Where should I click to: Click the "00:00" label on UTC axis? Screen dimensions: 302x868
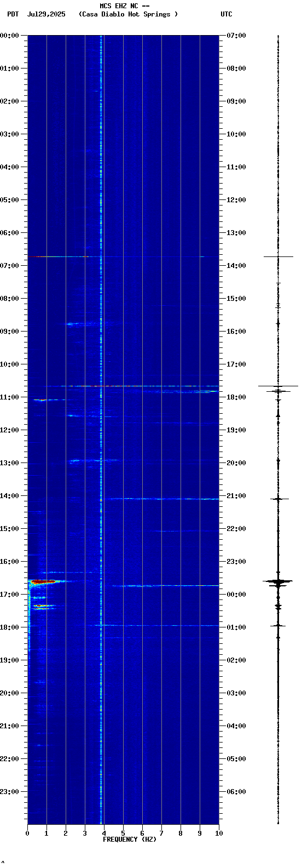click(236, 595)
